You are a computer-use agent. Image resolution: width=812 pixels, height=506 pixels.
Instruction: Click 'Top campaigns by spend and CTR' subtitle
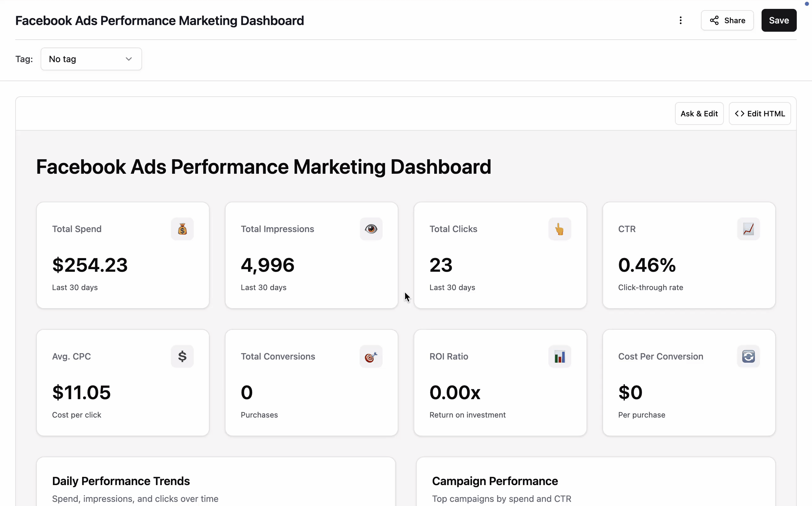tap(501, 499)
